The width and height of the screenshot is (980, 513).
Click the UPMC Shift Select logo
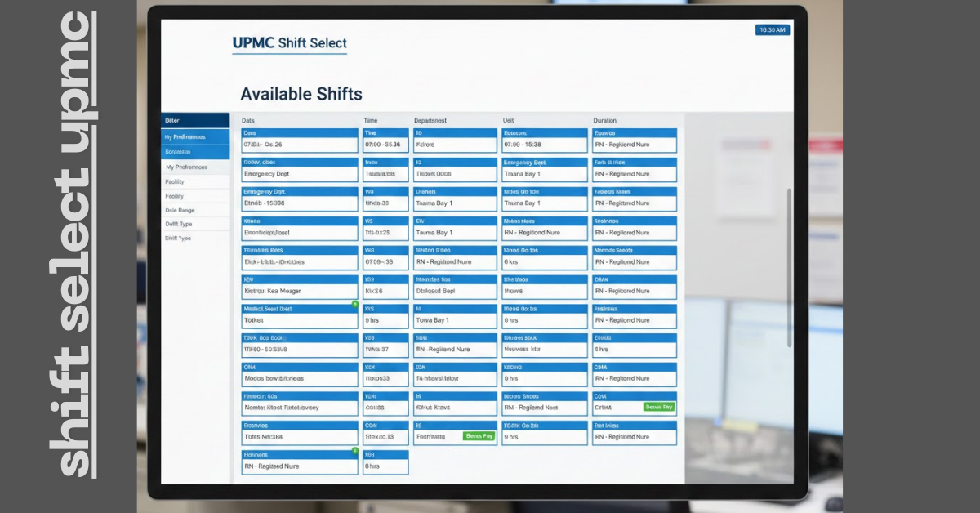pyautogui.click(x=290, y=41)
